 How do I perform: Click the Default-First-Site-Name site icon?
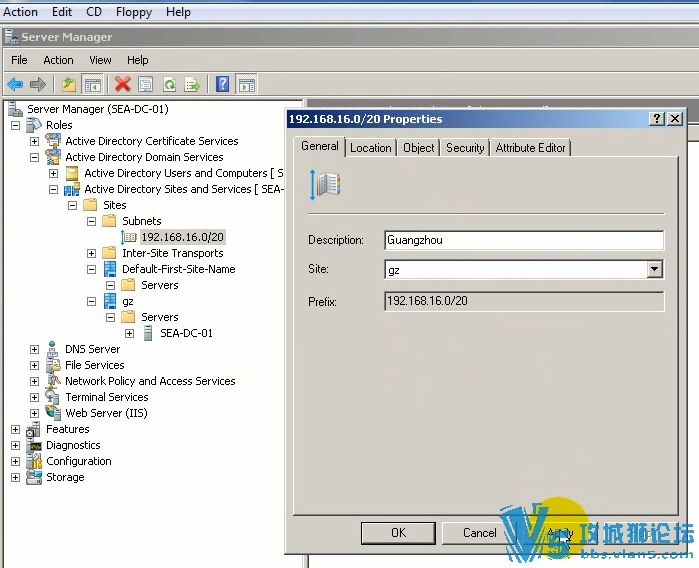(110, 269)
